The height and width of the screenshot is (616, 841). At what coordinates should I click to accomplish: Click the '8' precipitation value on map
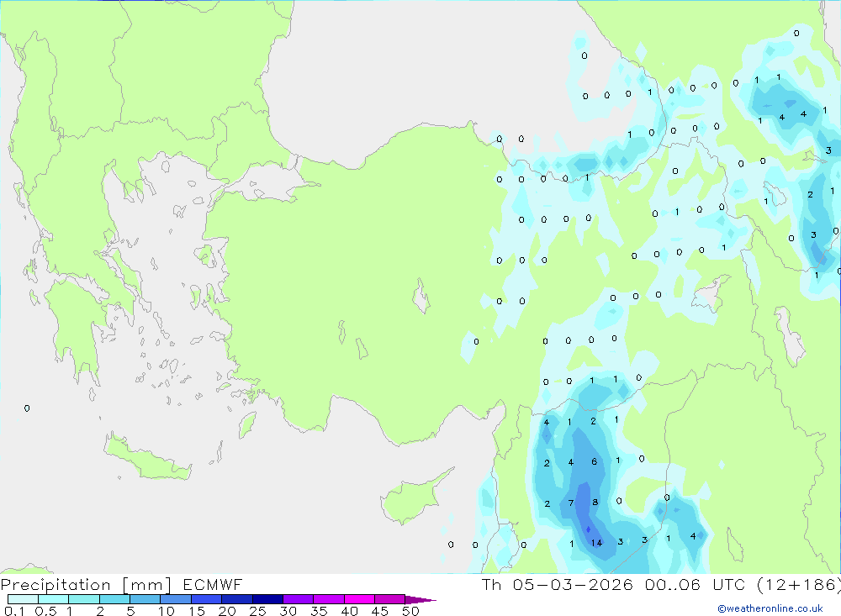tap(595, 503)
